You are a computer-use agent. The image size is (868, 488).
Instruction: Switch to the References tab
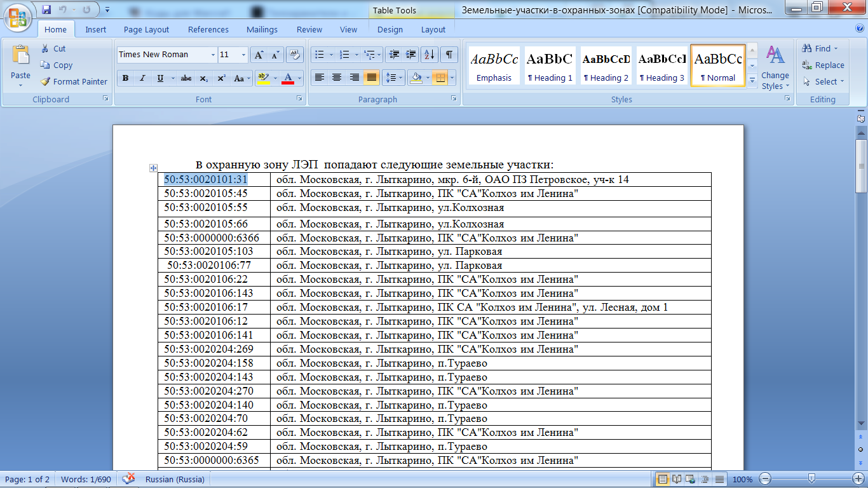coord(208,29)
